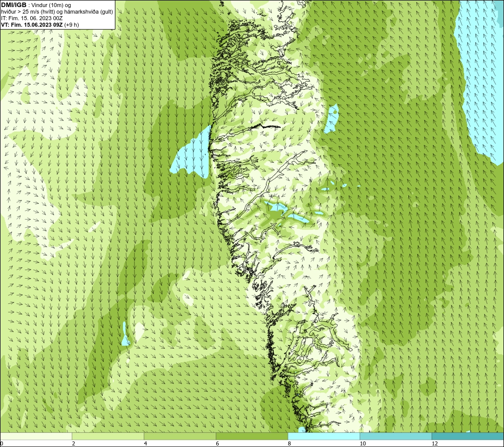Click the legend scale label '2'
Screen dimensions: 504x447
point(74,443)
